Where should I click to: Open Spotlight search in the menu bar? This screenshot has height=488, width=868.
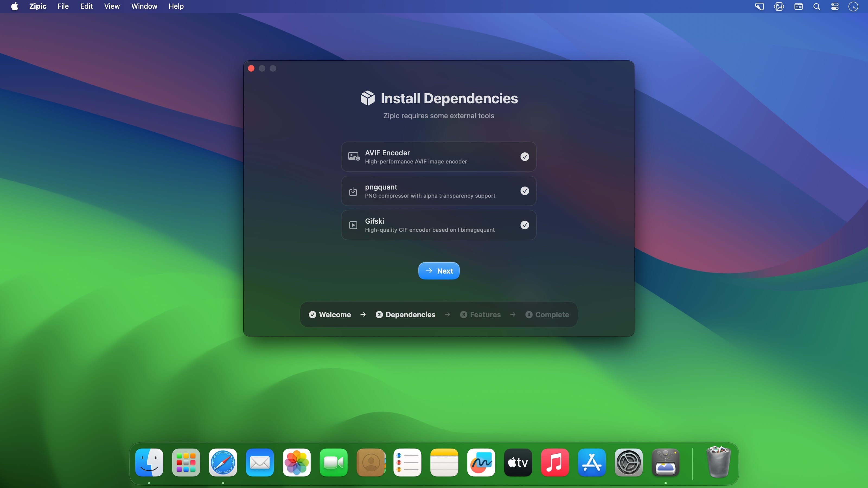click(816, 7)
